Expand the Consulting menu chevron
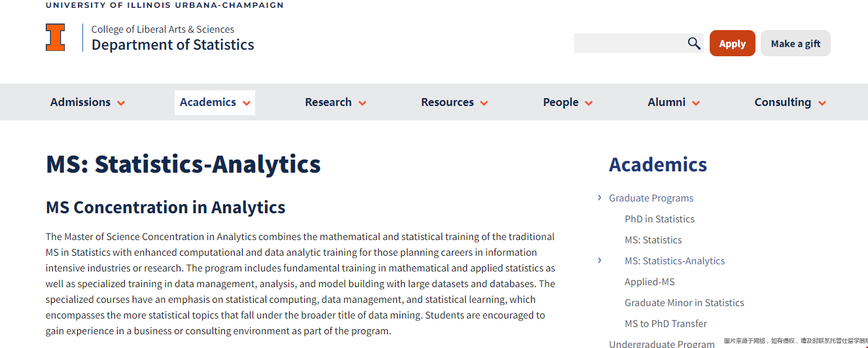 [x=822, y=103]
